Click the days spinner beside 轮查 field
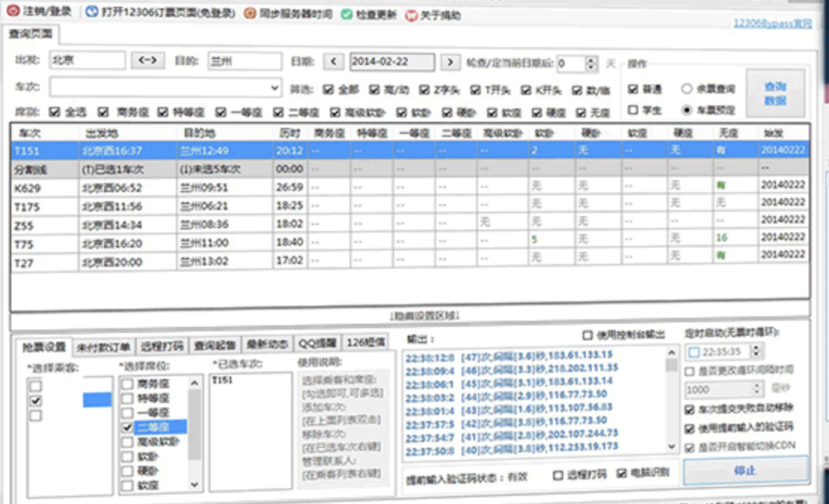The width and height of the screenshot is (829, 504). pyautogui.click(x=591, y=64)
